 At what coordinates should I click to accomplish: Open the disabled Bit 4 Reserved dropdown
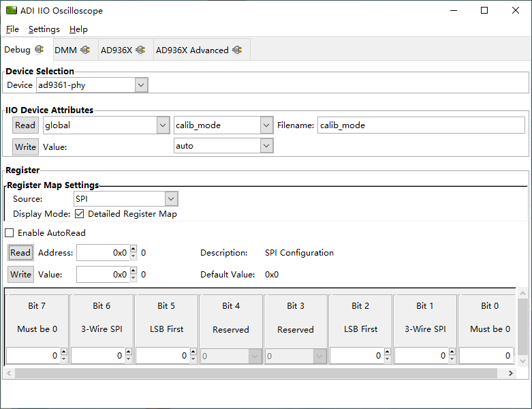pyautogui.click(x=231, y=356)
